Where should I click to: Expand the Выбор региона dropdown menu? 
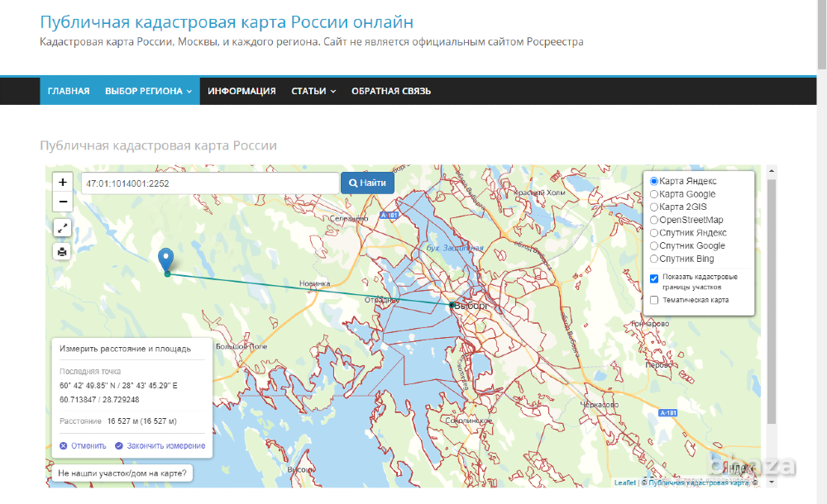148,91
